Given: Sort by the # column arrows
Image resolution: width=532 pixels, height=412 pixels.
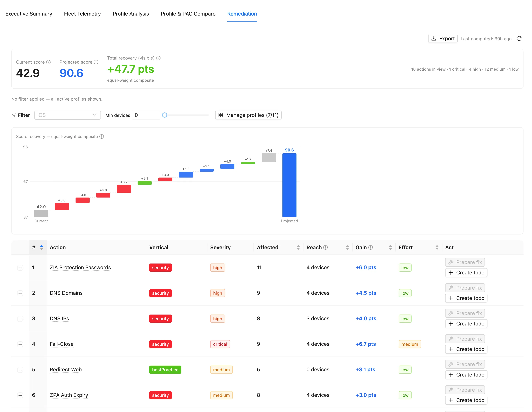Looking at the screenshot, I should click(42, 247).
